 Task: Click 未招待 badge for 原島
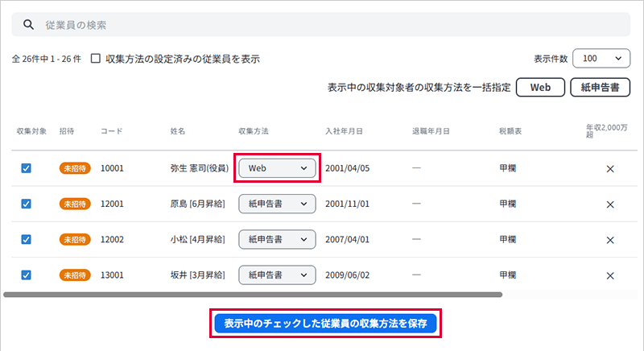pos(75,204)
